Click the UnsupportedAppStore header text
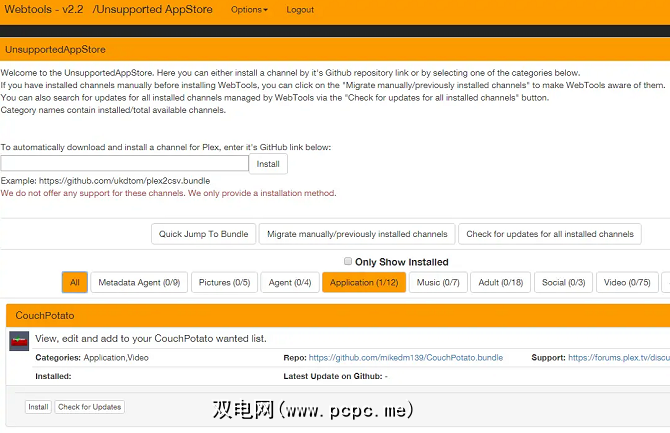 pyautogui.click(x=55, y=50)
